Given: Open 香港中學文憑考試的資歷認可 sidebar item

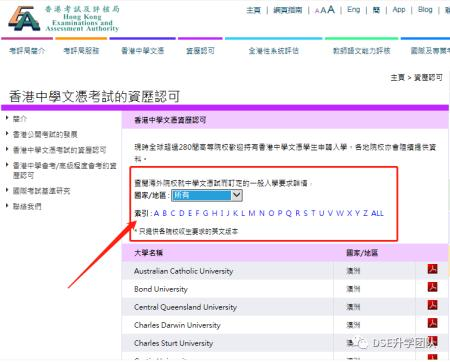Looking at the screenshot, I should coord(59,150).
